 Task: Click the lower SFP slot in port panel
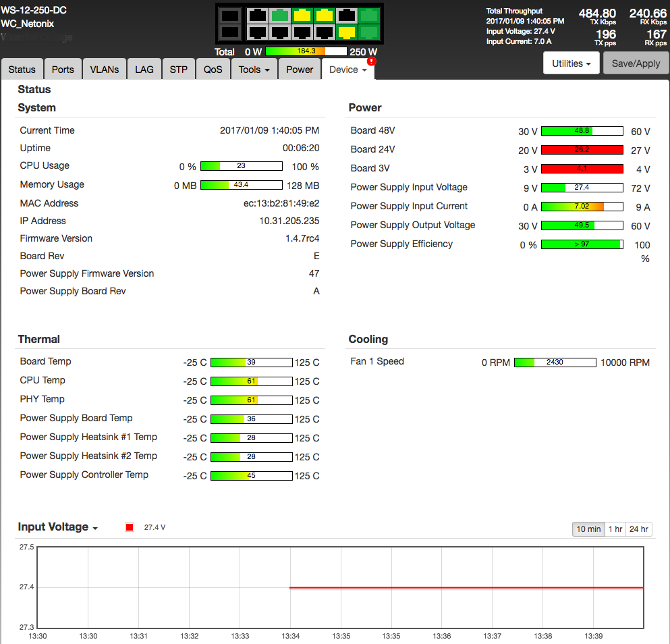coord(231,32)
